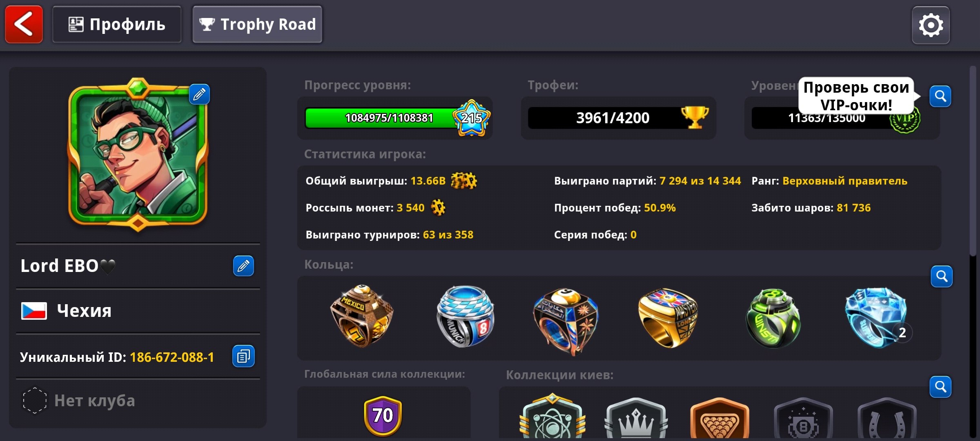Select the Munich blue ring
The width and height of the screenshot is (980, 441).
point(465,316)
